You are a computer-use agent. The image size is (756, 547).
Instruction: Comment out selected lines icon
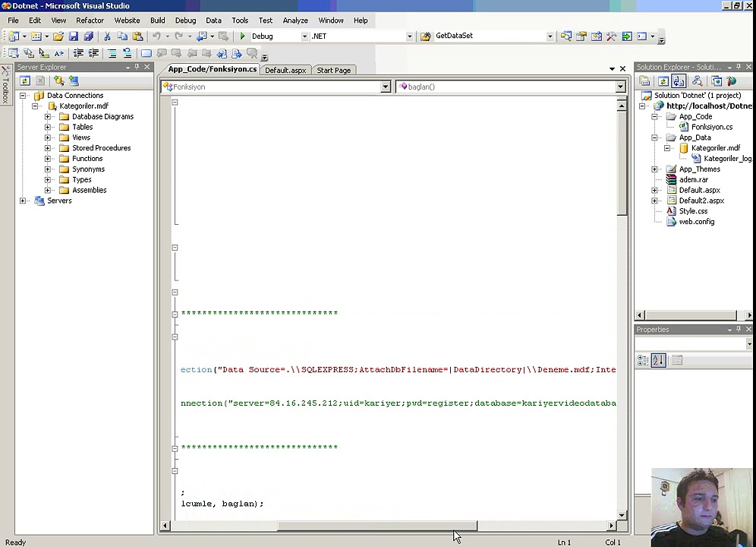click(112, 53)
